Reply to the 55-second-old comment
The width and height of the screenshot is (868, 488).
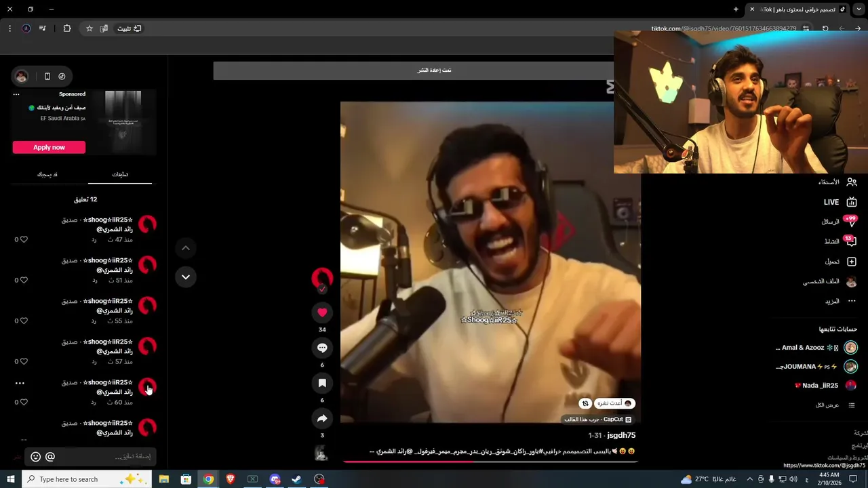pos(94,321)
